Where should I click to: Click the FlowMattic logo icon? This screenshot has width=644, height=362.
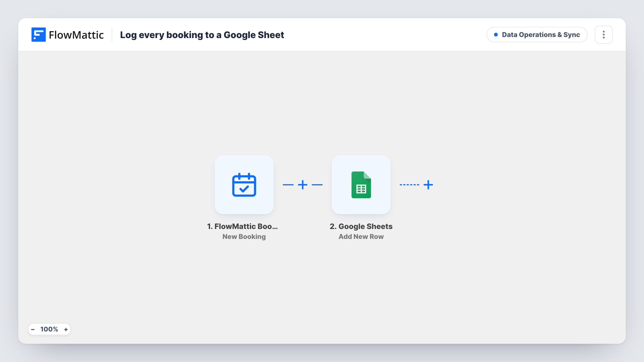tap(38, 35)
